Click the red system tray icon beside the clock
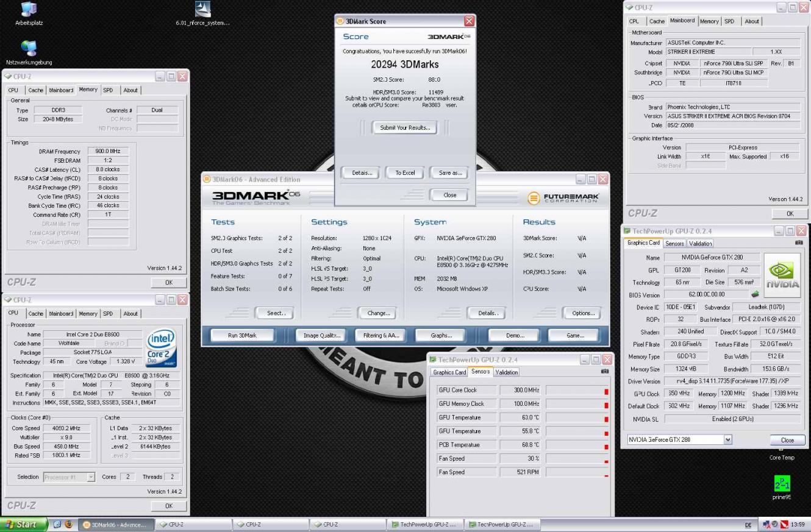This screenshot has width=811, height=532. point(783,524)
